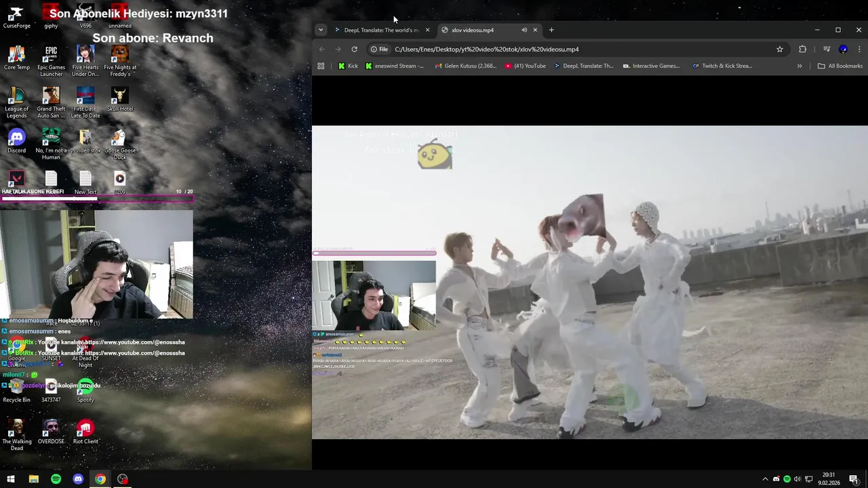The width and height of the screenshot is (868, 488).
Task: Open the Chrome apps grid shortcut
Action: (321, 66)
